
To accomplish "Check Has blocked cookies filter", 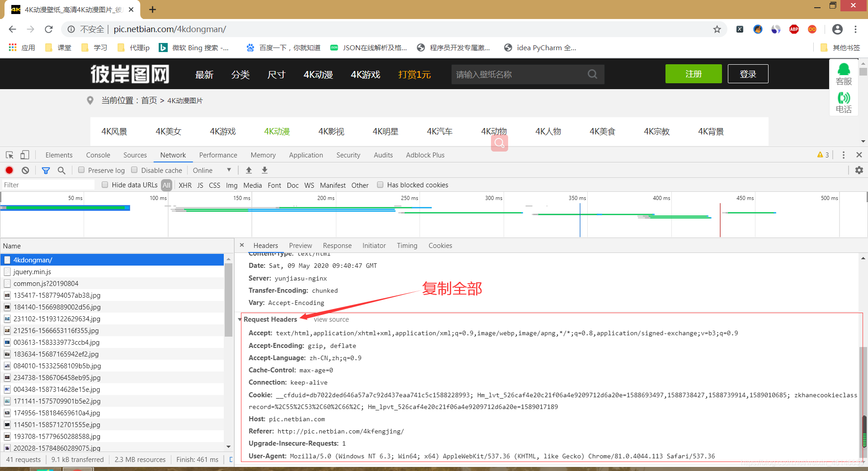I will pos(380,185).
